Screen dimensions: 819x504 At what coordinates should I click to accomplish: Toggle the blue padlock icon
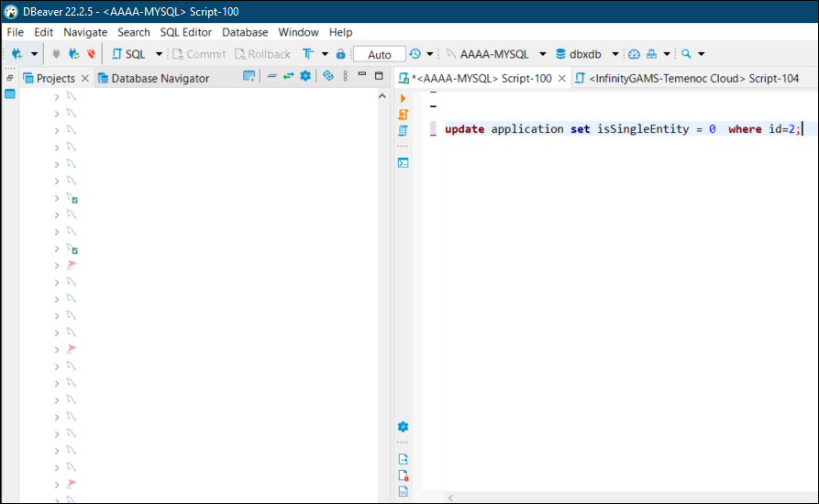click(340, 54)
